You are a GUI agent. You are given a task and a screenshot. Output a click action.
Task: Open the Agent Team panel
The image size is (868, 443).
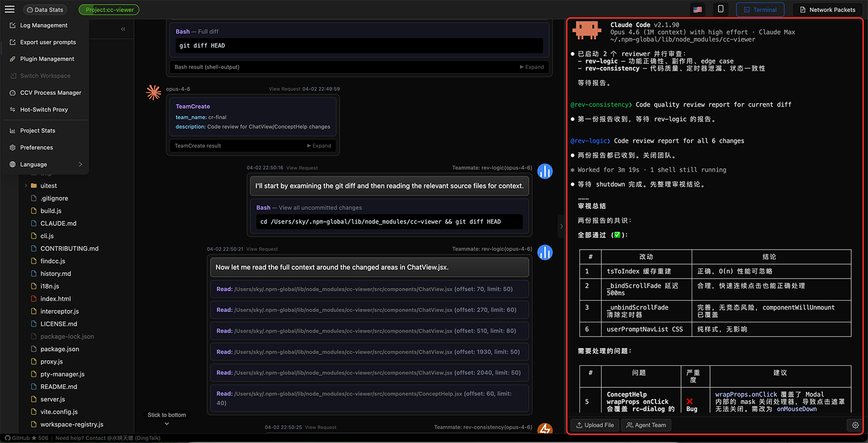pyautogui.click(x=646, y=425)
